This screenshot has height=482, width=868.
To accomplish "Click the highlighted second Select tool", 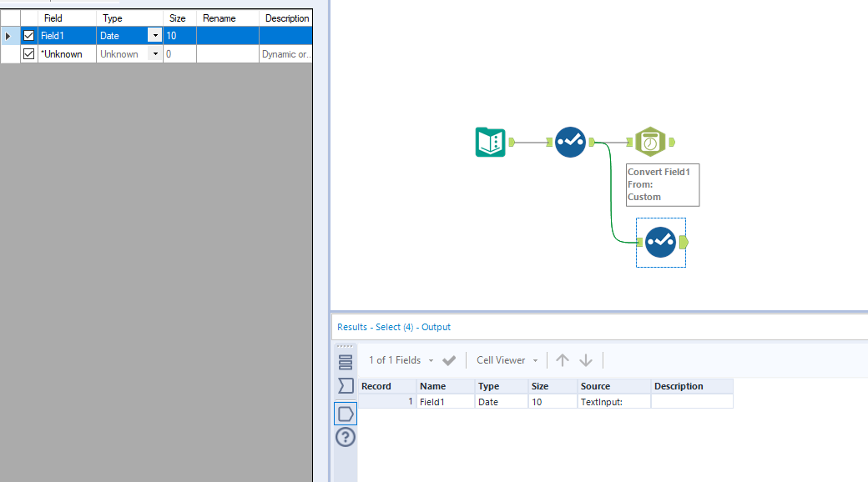I will click(660, 243).
